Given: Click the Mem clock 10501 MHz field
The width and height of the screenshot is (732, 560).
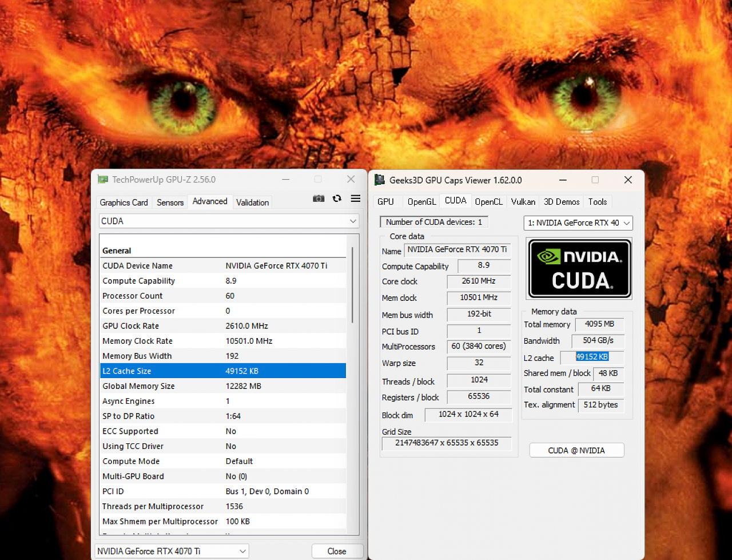Looking at the screenshot, I should [x=479, y=298].
